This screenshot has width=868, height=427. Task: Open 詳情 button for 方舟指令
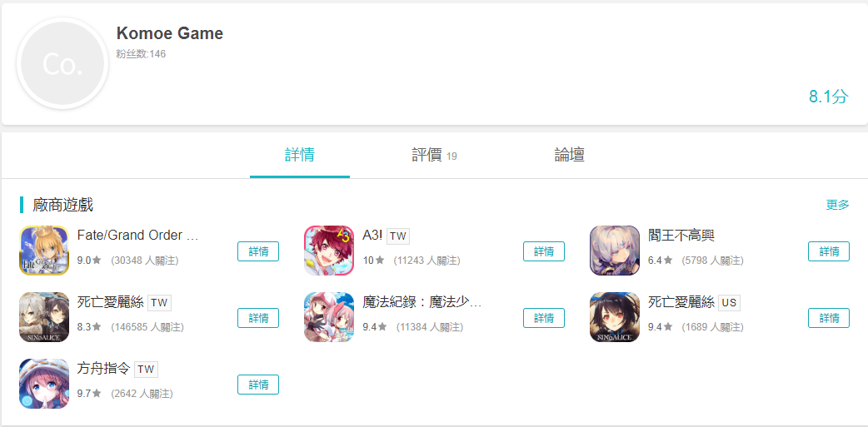258,385
